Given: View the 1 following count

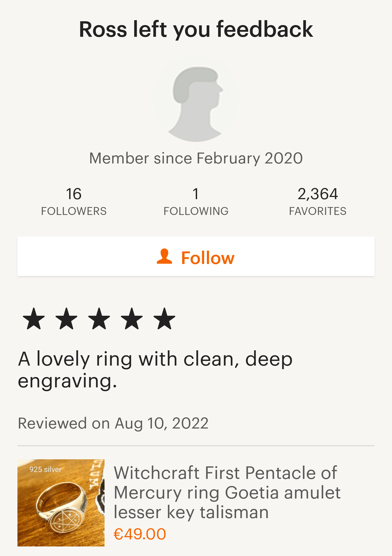Looking at the screenshot, I should (196, 194).
